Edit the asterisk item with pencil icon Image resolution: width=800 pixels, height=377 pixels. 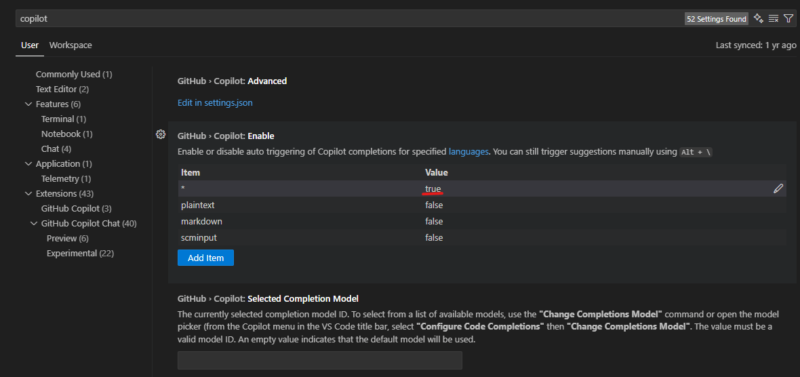[x=778, y=189]
